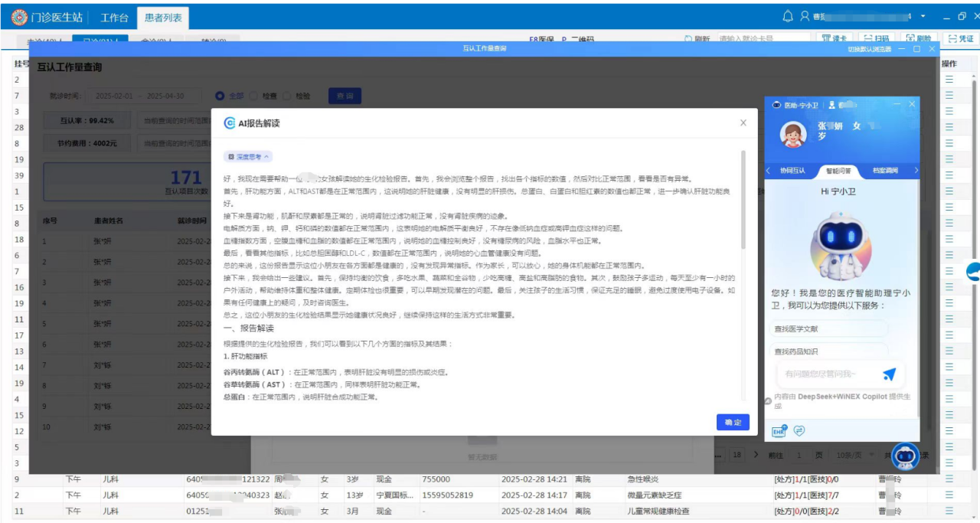Click the 确定 confirm button
Image resolution: width=980 pixels, height=523 pixels.
[x=733, y=423]
